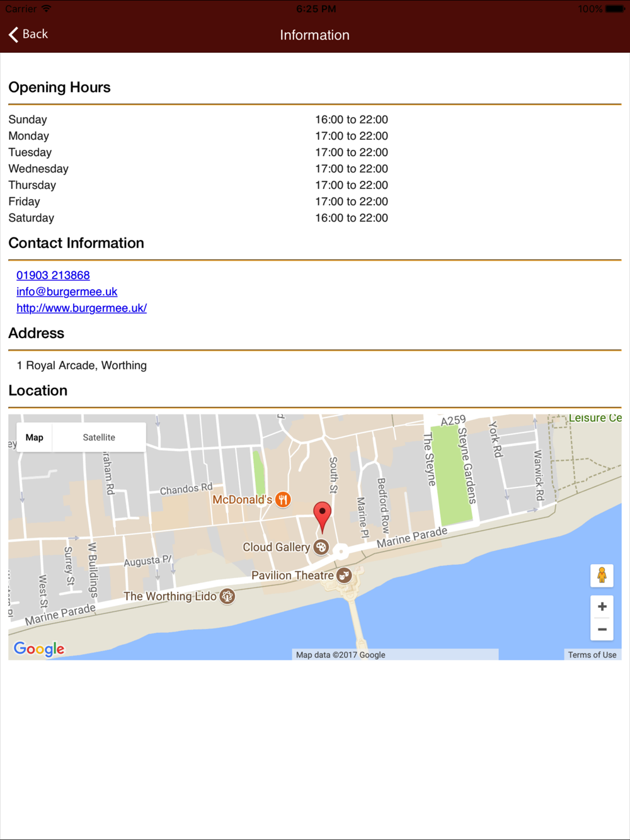Image resolution: width=630 pixels, height=840 pixels.
Task: Click the Pavilion Theatre map label
Action: tap(292, 575)
